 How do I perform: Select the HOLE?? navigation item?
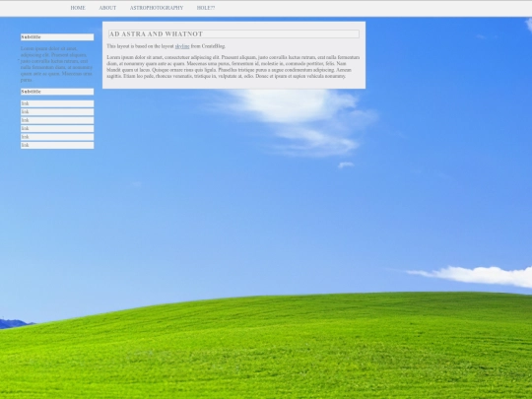click(206, 8)
